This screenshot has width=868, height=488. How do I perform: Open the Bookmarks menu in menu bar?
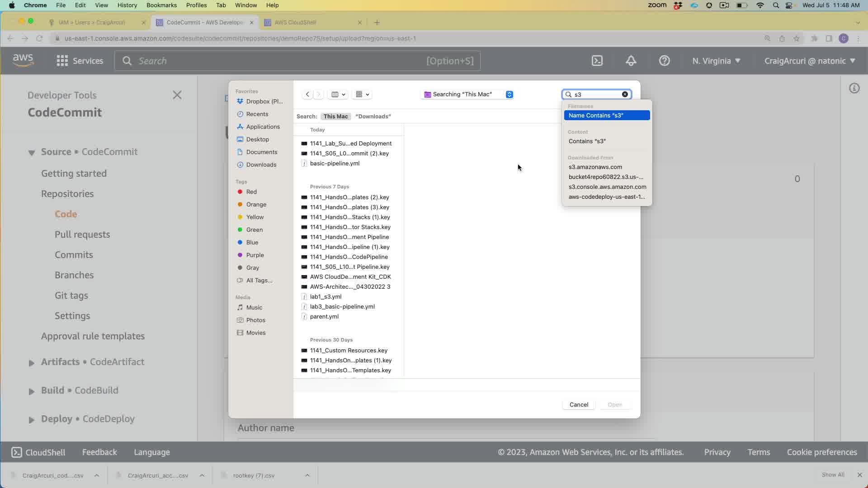(x=161, y=5)
